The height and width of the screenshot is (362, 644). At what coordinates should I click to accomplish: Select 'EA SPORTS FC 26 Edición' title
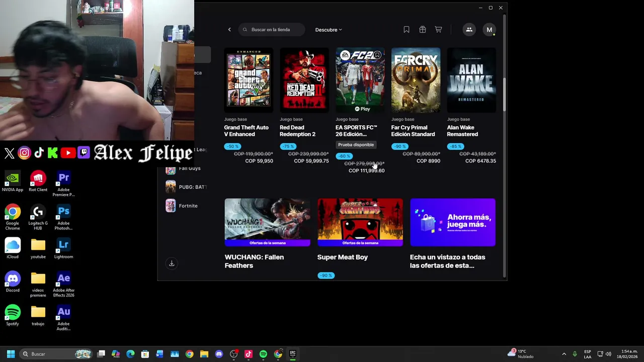356,131
